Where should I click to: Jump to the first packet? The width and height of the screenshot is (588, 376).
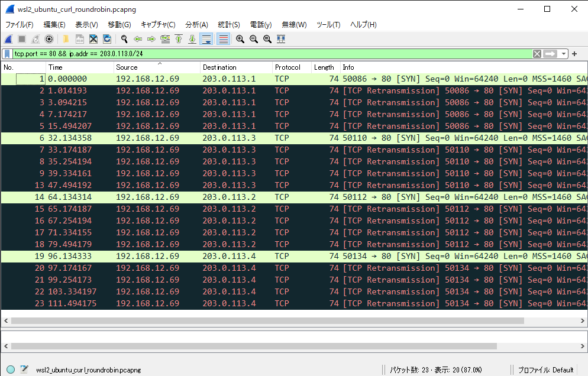(179, 39)
